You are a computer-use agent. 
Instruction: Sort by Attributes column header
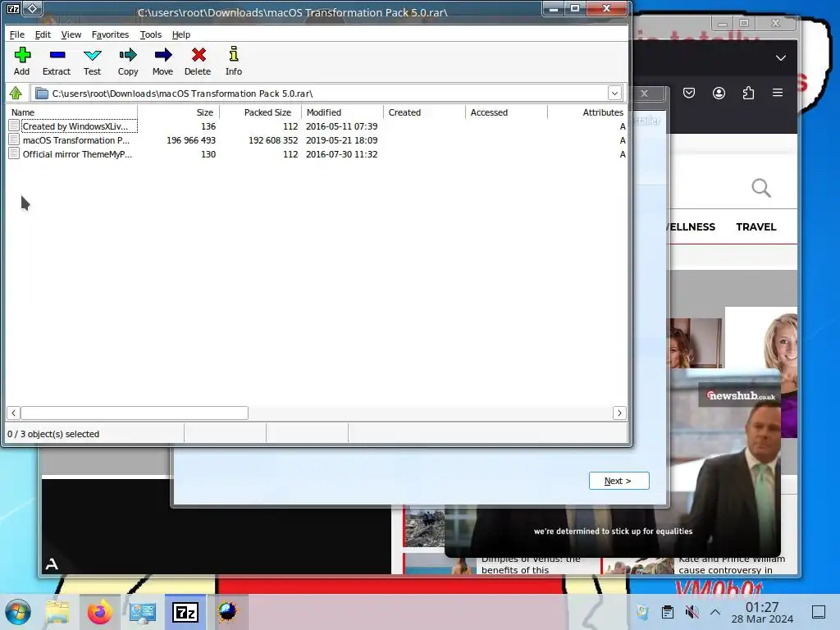click(x=587, y=112)
